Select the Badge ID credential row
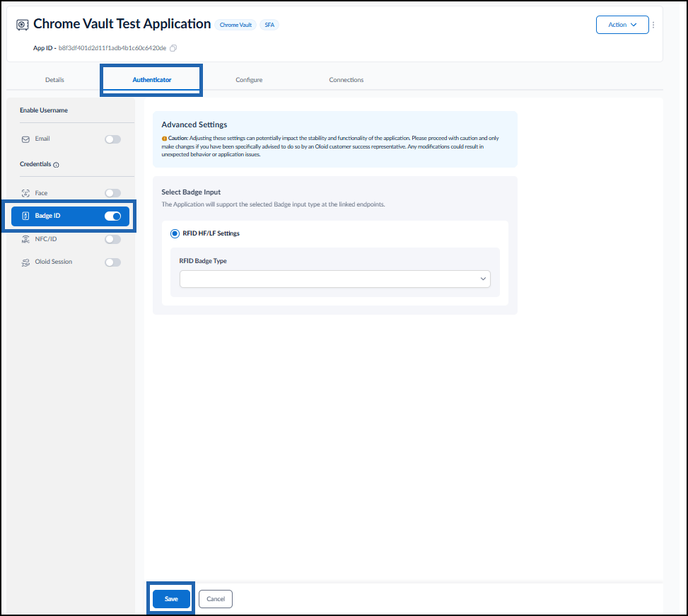Viewport: 688px width, 616px height. (70, 216)
